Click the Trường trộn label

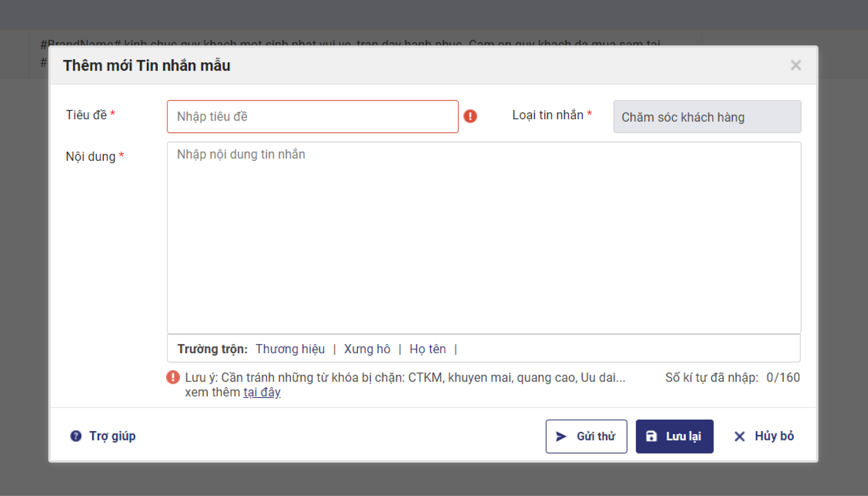(212, 349)
